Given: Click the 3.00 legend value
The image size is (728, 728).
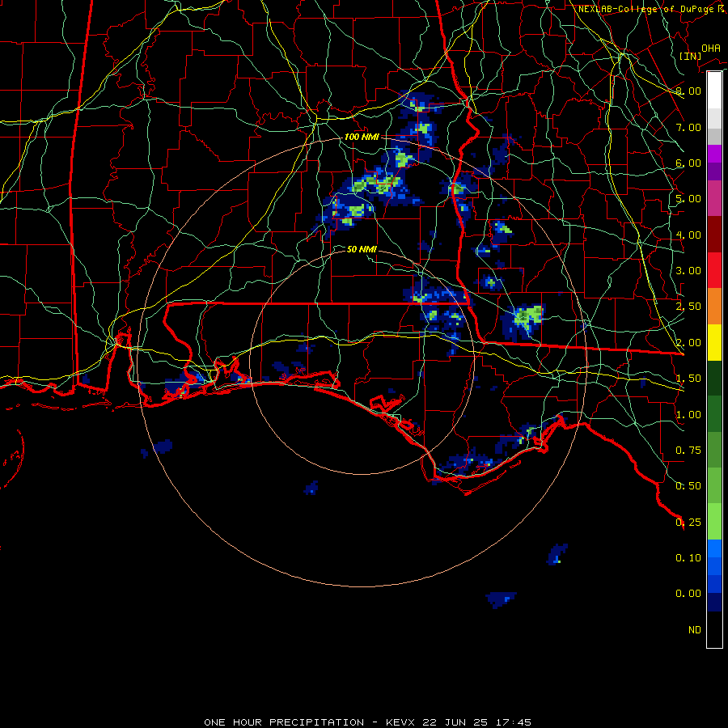Looking at the screenshot, I should [688, 271].
